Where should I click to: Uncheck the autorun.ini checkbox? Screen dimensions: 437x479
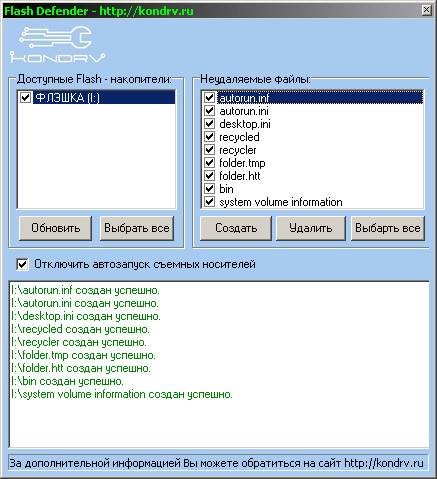(209, 111)
